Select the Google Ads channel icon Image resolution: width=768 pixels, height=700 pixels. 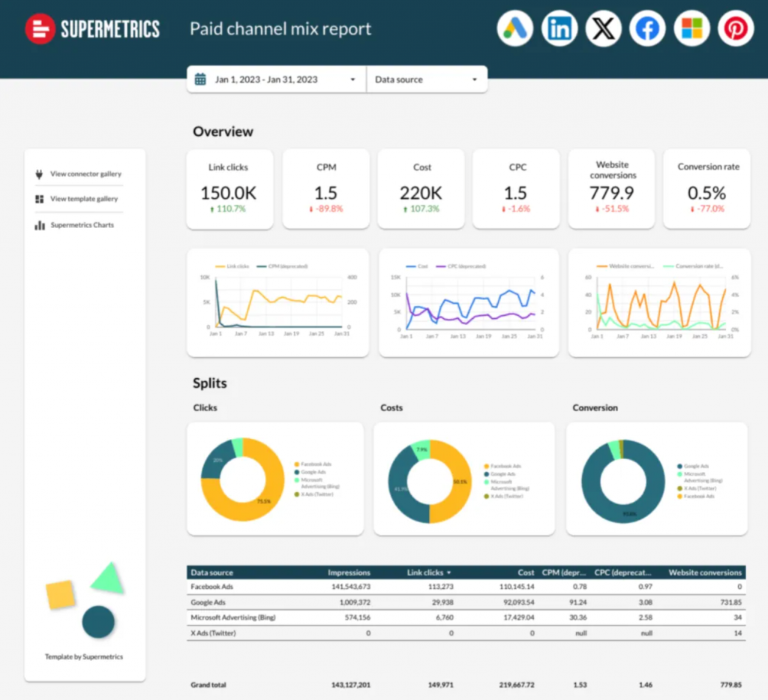coord(514,29)
